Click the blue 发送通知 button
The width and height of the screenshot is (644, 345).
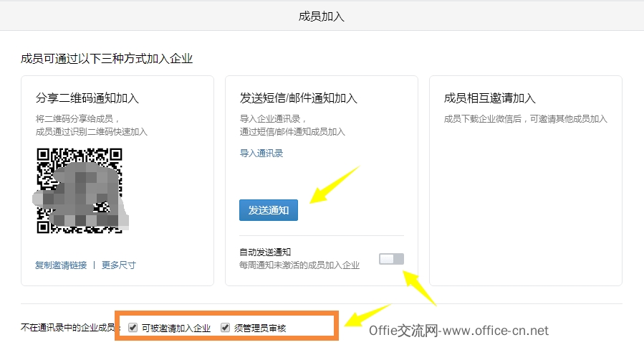click(x=268, y=210)
